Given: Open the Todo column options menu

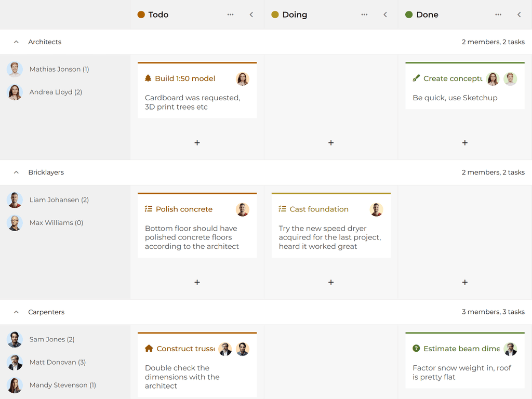Looking at the screenshot, I should coord(230,15).
